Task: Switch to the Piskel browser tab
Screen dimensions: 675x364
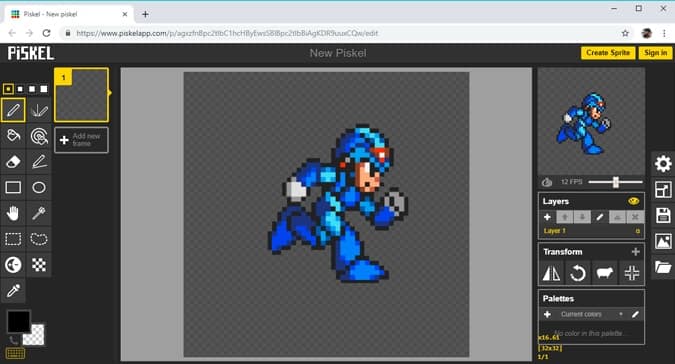Action: click(x=69, y=14)
